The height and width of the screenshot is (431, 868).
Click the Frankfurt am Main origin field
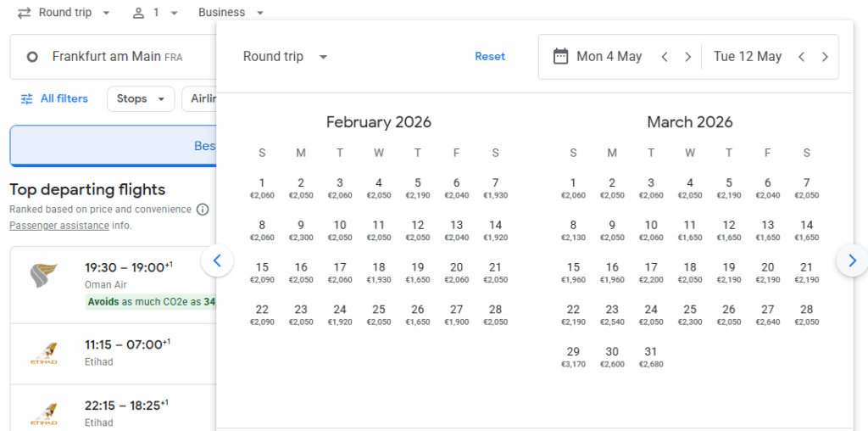[113, 57]
